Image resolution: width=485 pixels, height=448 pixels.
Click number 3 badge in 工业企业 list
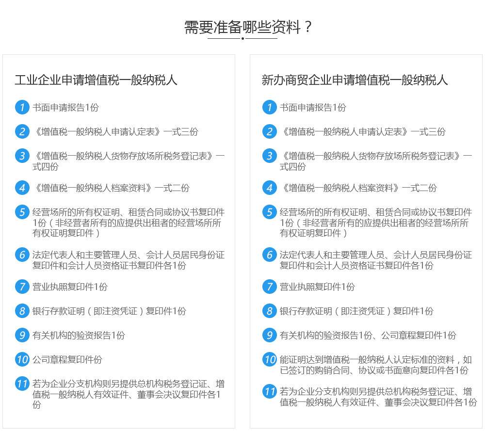(22, 156)
